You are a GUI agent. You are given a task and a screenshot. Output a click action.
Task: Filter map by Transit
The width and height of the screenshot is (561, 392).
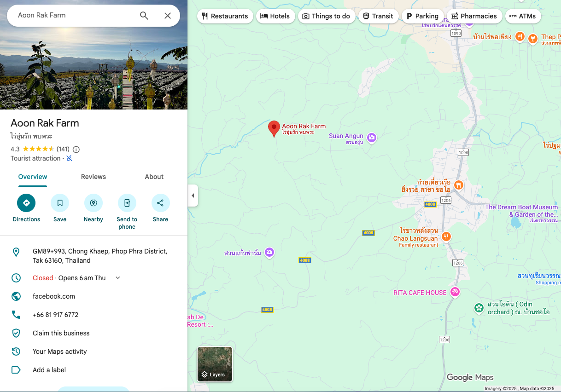[378, 16]
